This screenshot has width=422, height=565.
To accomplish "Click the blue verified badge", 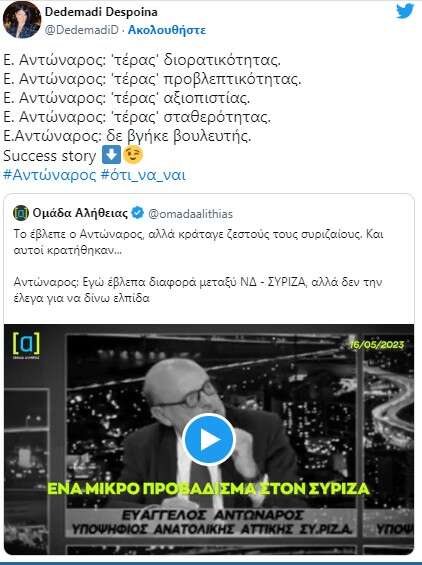I will click(x=138, y=213).
